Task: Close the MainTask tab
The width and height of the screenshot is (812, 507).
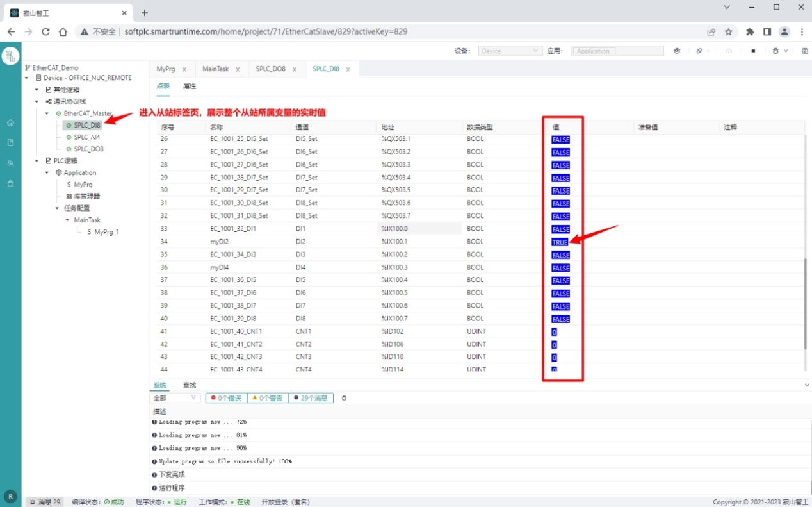Action: [238, 69]
